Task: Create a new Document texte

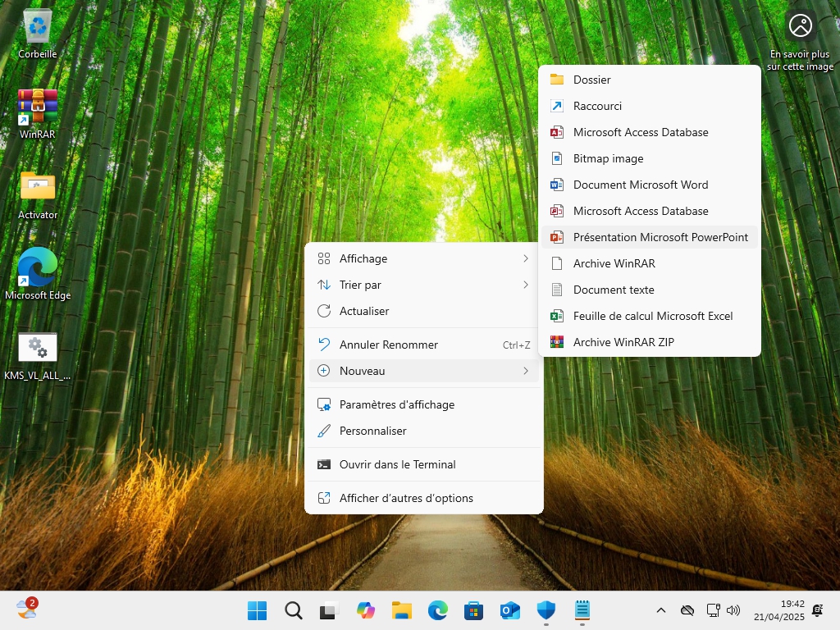Action: 614,290
